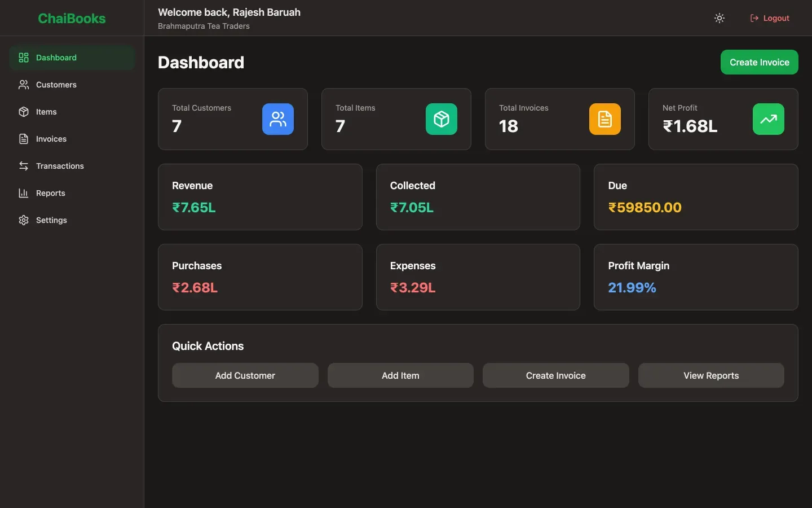Click the ChaiBooks logo
This screenshot has width=812, height=508.
pyautogui.click(x=72, y=18)
